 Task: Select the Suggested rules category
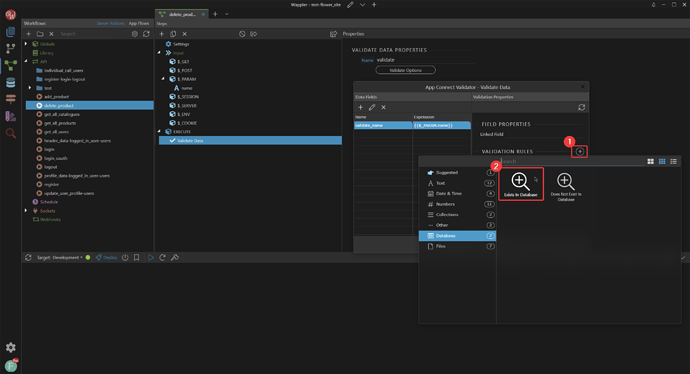pyautogui.click(x=457, y=172)
